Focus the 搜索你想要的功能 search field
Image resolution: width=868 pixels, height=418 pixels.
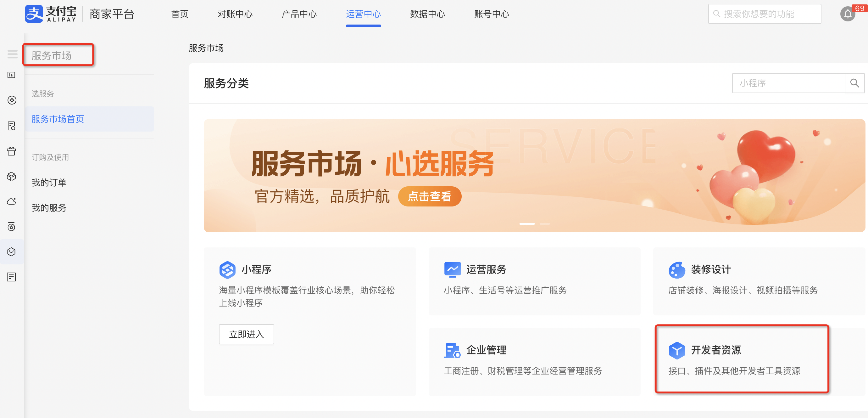point(765,14)
